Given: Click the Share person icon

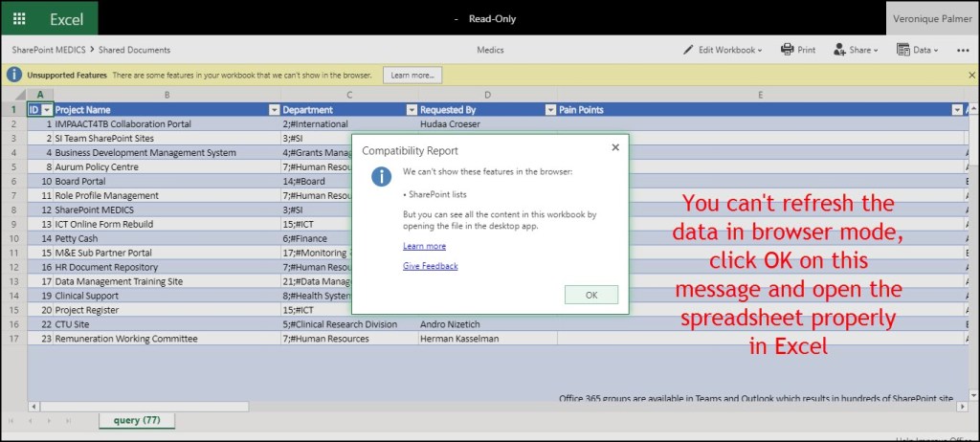Looking at the screenshot, I should click(x=839, y=50).
